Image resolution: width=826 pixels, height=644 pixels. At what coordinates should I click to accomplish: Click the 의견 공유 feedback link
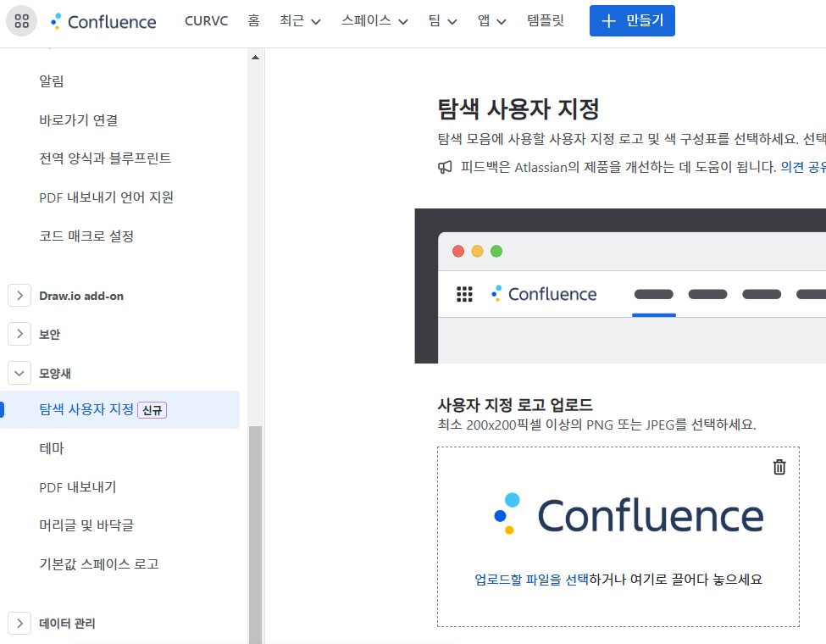(803, 167)
